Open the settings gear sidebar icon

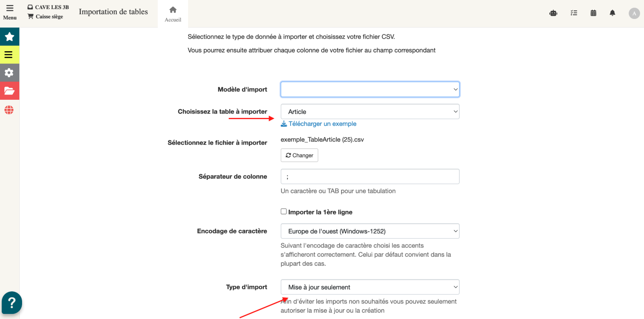click(x=9, y=73)
